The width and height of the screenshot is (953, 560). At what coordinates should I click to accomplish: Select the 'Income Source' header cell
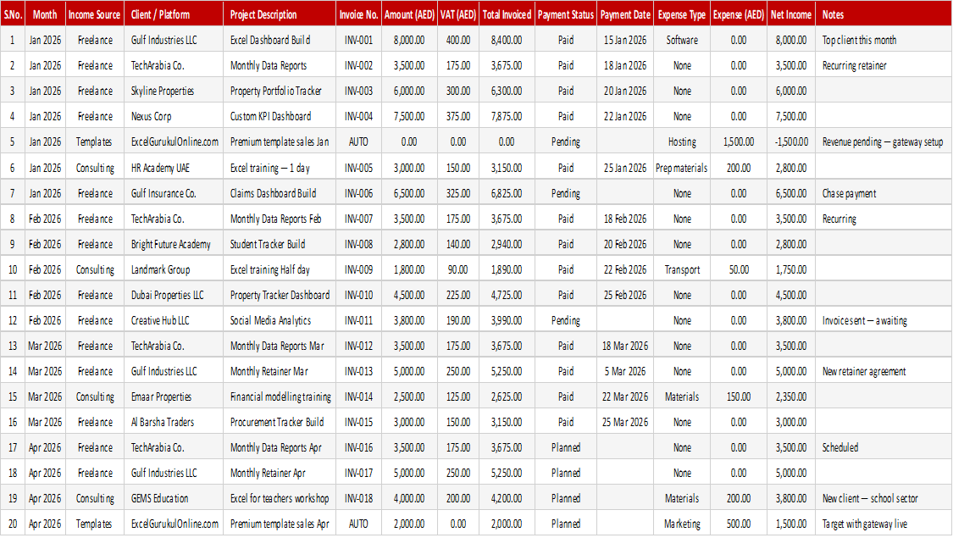tap(94, 14)
